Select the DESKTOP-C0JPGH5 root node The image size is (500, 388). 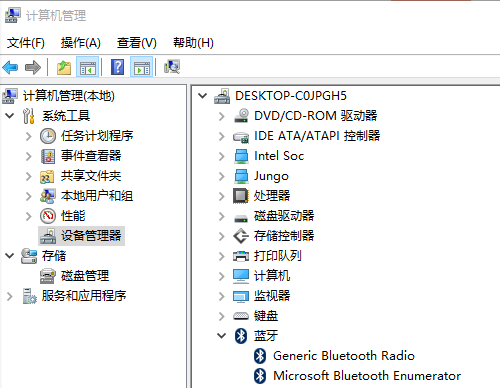point(291,96)
